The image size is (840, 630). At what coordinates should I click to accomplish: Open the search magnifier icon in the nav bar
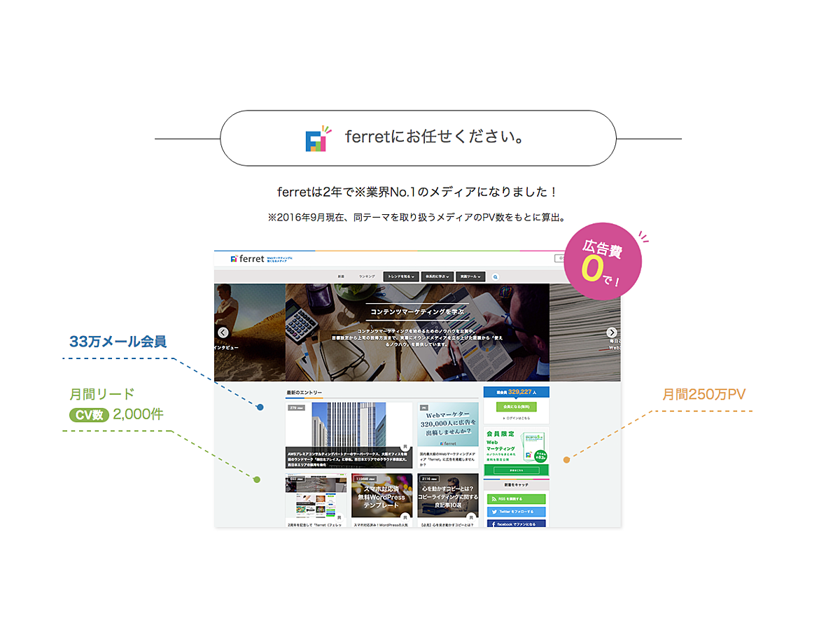(496, 276)
